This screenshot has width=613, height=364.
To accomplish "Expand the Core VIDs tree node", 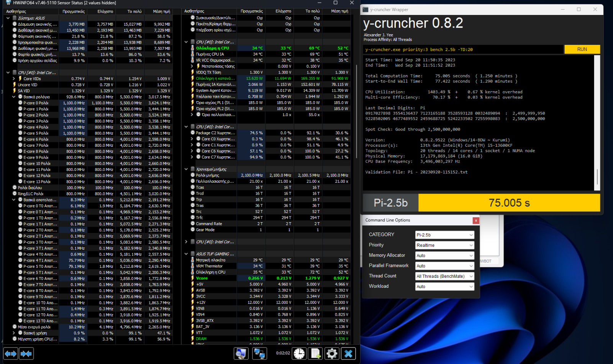I will click(x=14, y=79).
